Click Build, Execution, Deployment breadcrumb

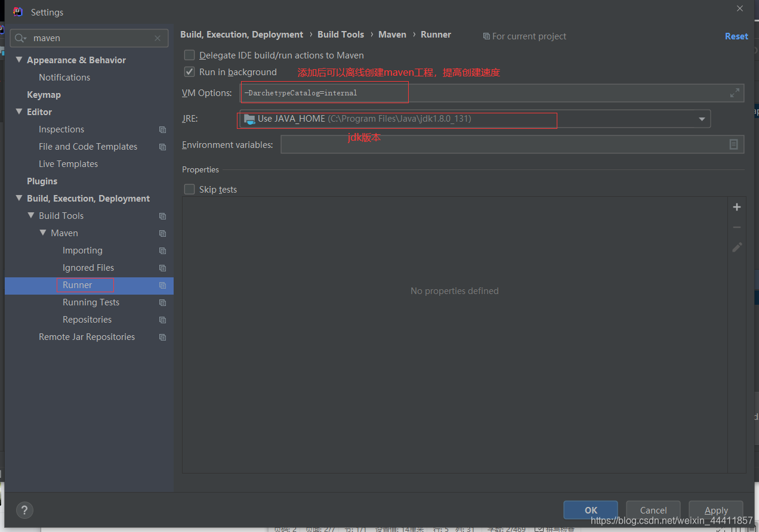[x=242, y=35]
